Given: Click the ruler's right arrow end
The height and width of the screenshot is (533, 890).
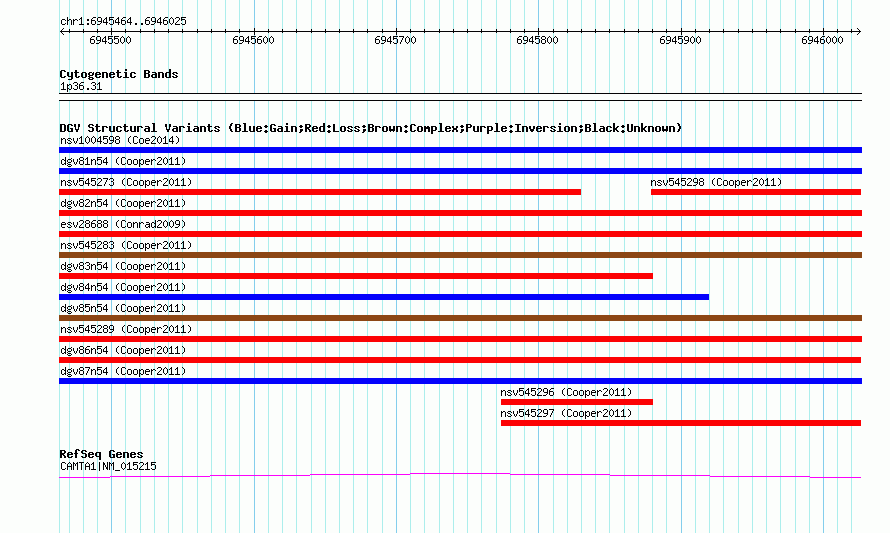Looking at the screenshot, I should 858,31.
